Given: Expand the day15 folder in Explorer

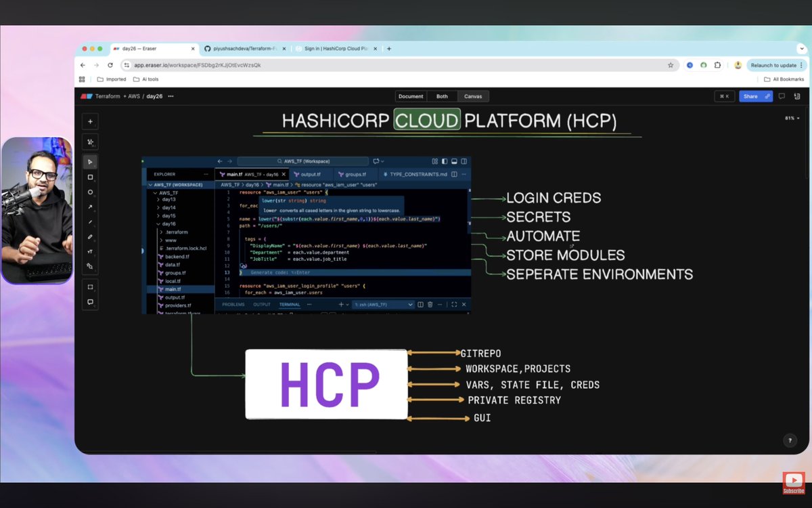Looking at the screenshot, I should pos(167,216).
